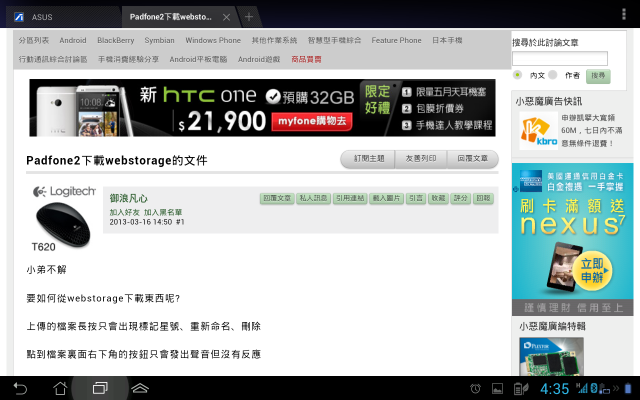The image size is (640, 400).
Task: Open the 智慧型手機綜合 section
Action: tap(334, 40)
